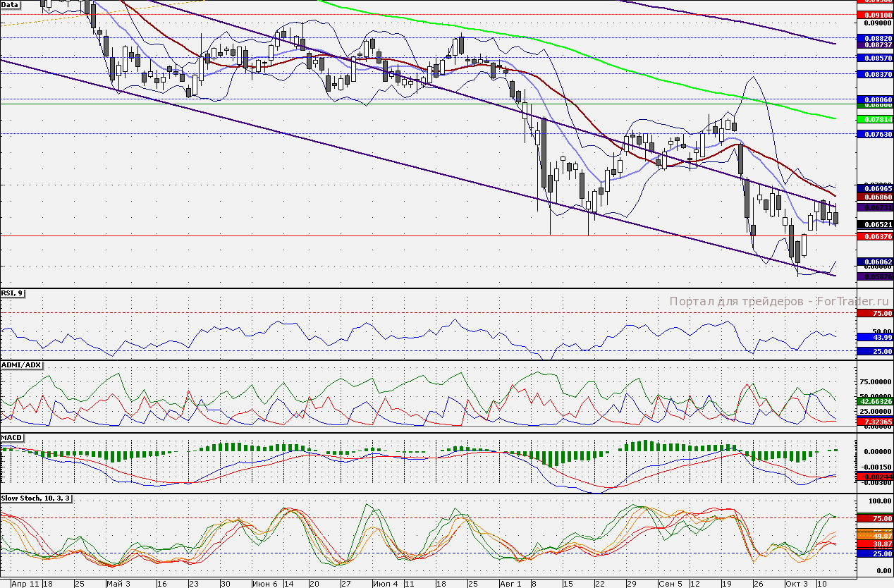The width and height of the screenshot is (894, 588).
Task: Click the RSI 43.99 value tag
Action: pyautogui.click(x=874, y=338)
